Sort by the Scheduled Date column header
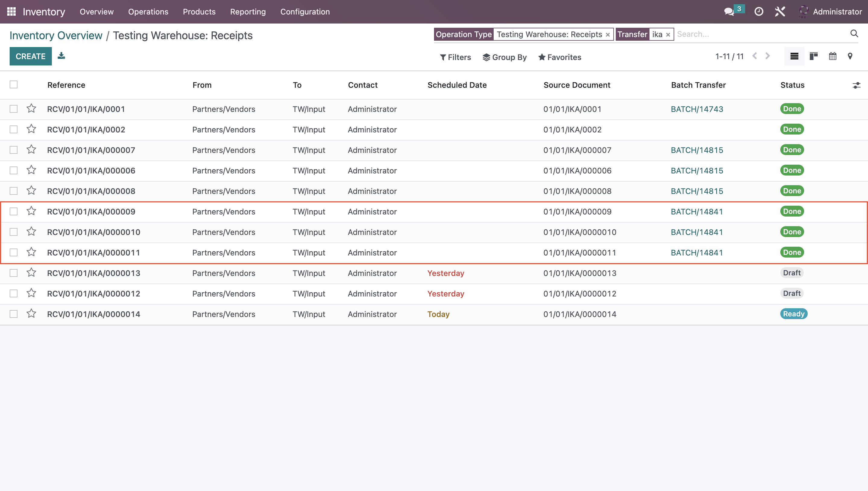868x491 pixels. (x=457, y=85)
